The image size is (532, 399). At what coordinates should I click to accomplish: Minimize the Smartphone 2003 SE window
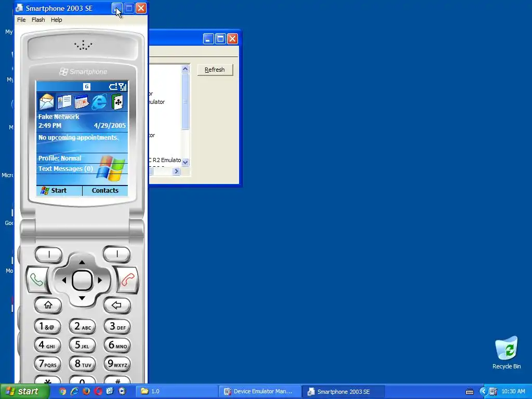click(x=117, y=8)
